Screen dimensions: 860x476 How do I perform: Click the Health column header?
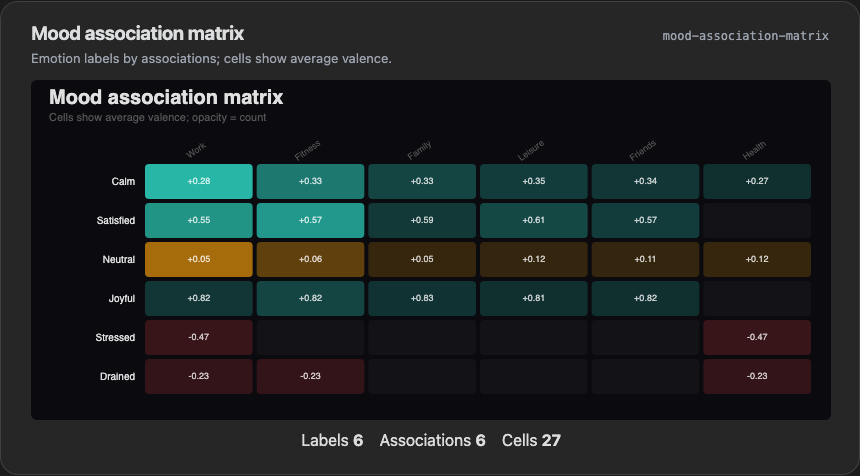pyautogui.click(x=754, y=150)
